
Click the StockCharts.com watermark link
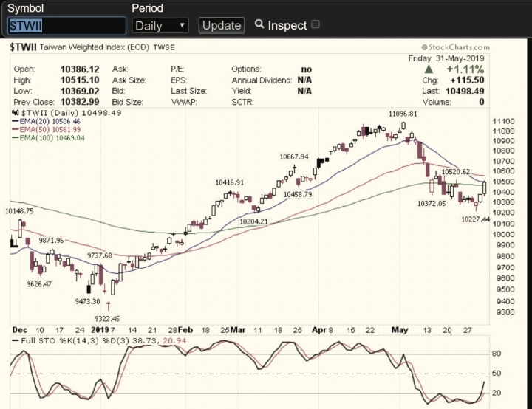tap(456, 47)
